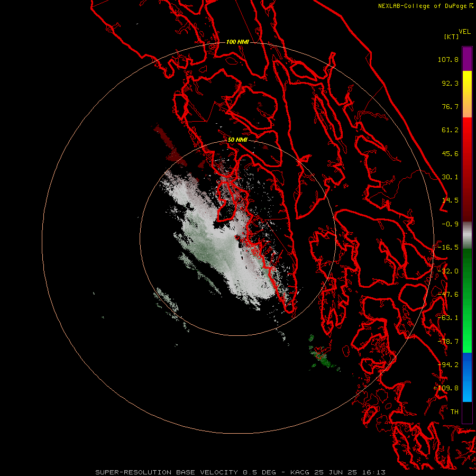Select the purple segment of the color bar
The height and width of the screenshot is (476, 476).
pos(467,59)
